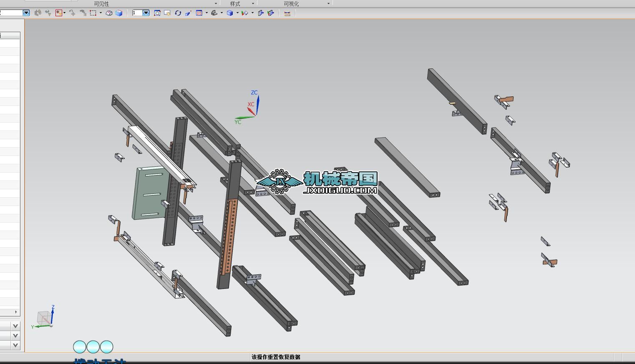
Task: Click the Fit view magnifier icon
Action: click(157, 13)
